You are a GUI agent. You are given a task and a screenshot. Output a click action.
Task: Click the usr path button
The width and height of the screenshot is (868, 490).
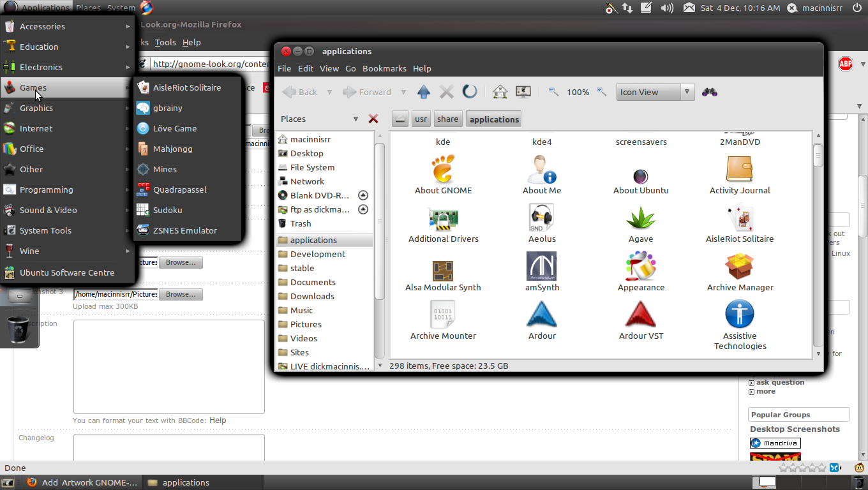tap(421, 119)
